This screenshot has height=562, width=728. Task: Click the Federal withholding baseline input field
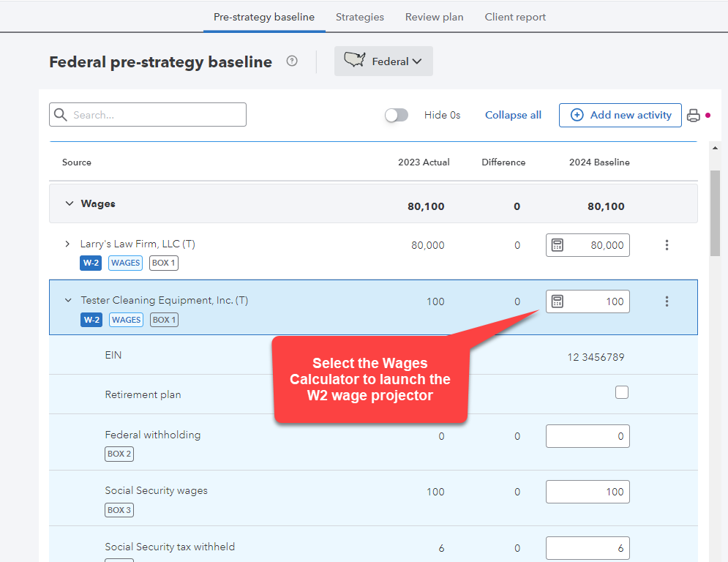(588, 436)
